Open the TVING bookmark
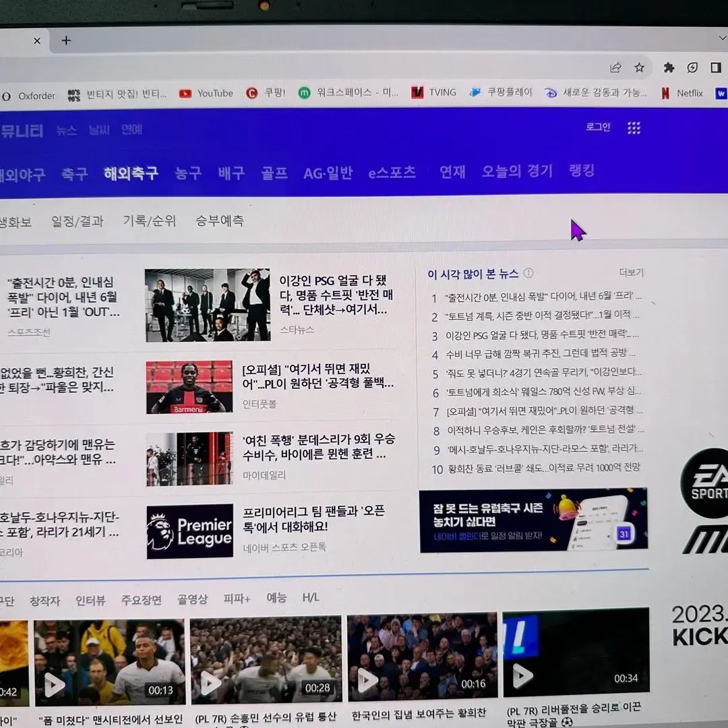The width and height of the screenshot is (728, 728). click(x=433, y=92)
